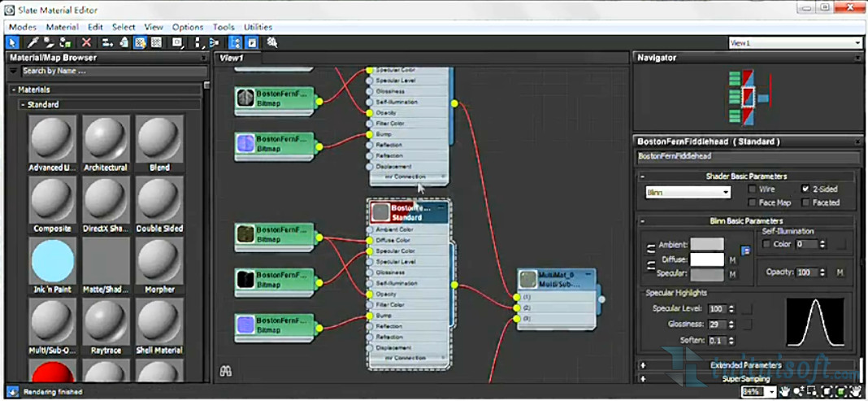
Task: Pick material from object with eyedropper
Action: [33, 42]
